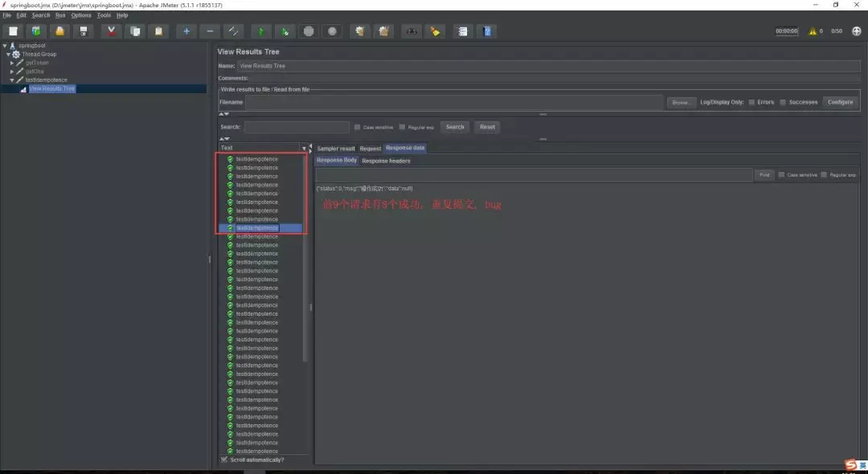868x474 pixels.
Task: Expand the getToken sampler node
Action: pos(12,63)
